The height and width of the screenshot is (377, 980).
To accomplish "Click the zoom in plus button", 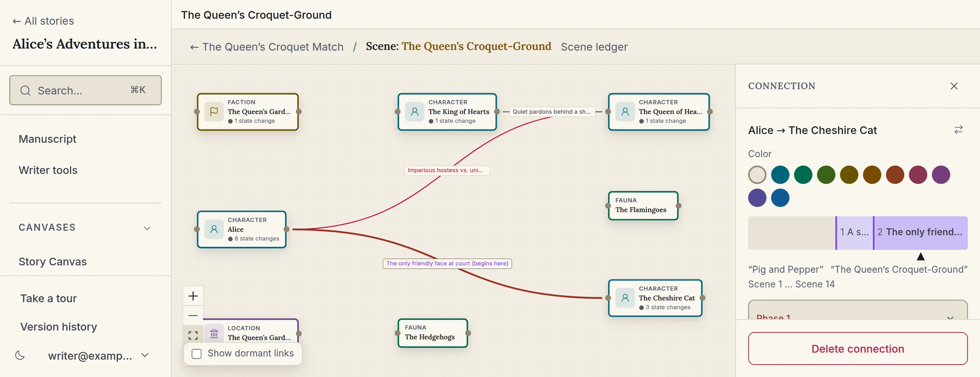I will pos(193,295).
